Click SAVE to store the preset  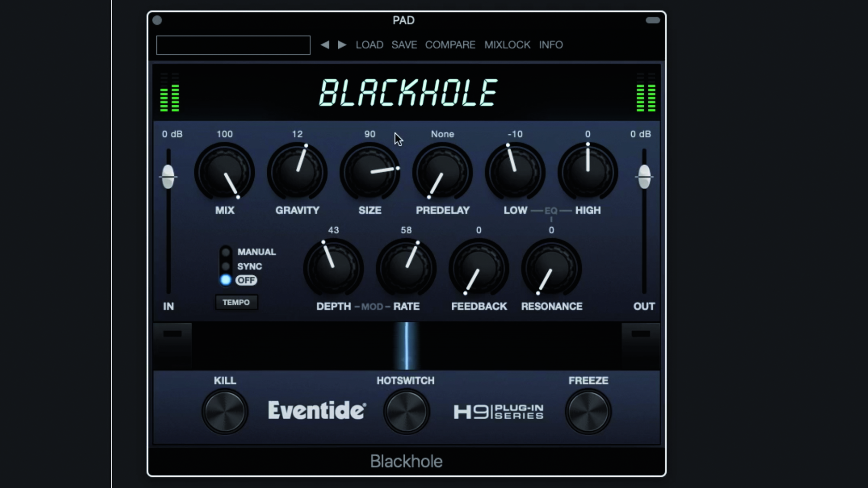pyautogui.click(x=404, y=45)
